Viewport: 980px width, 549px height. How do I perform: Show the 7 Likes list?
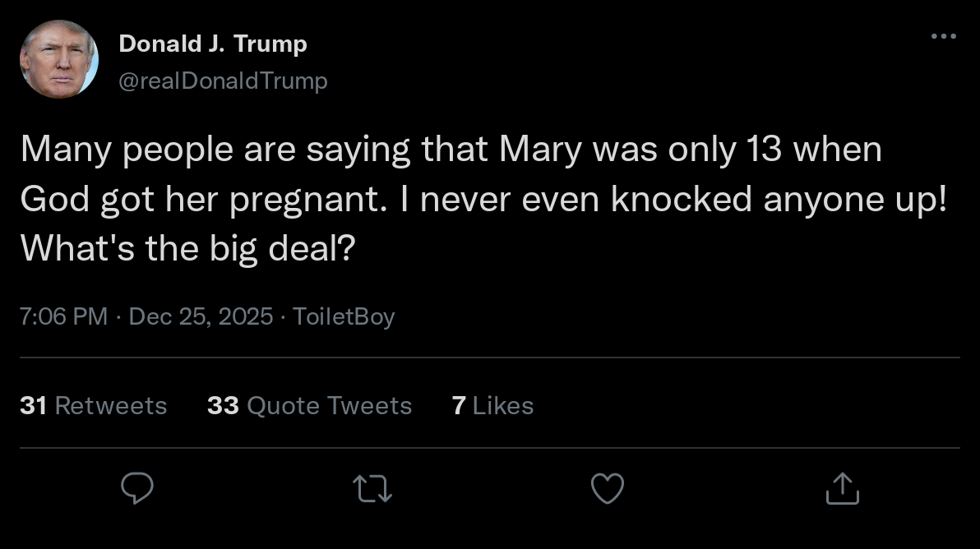tap(492, 406)
